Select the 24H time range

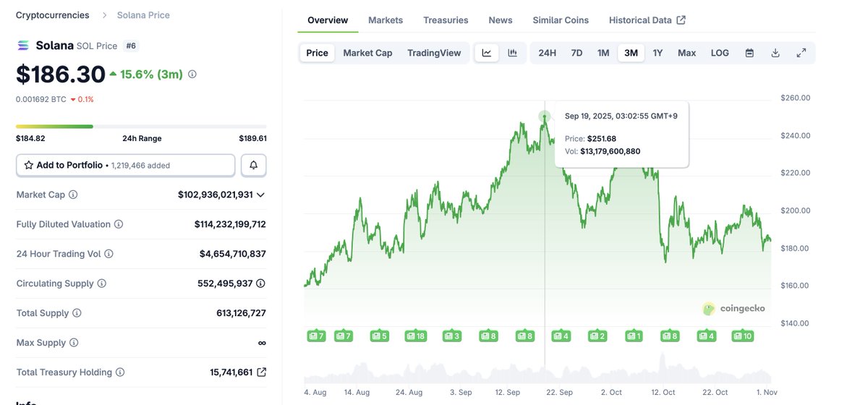point(547,53)
